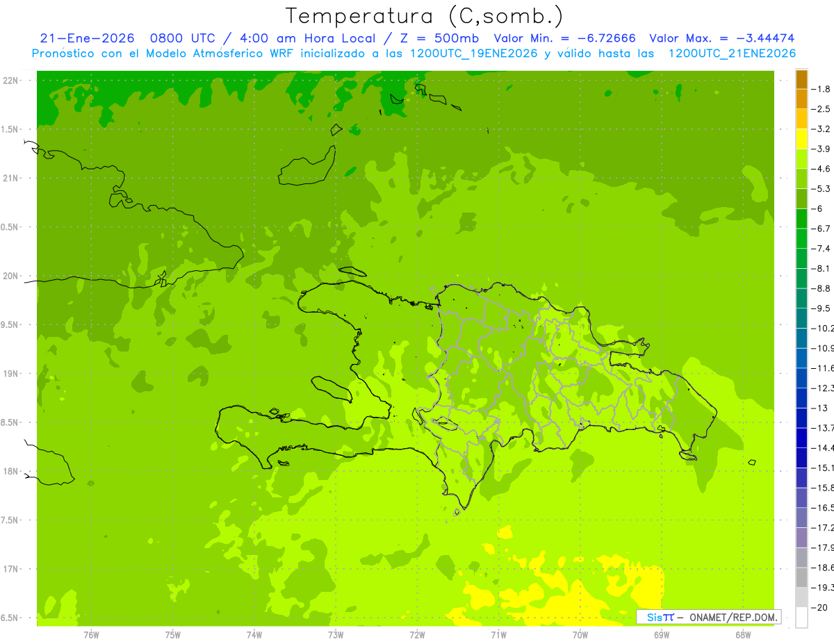
Task: Click the 72W longitude label
Action: click(x=417, y=634)
